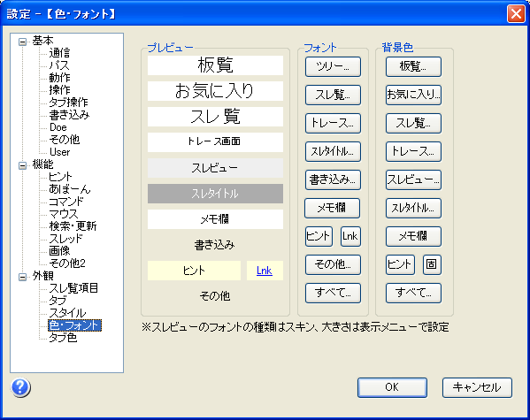Image resolution: width=530 pixels, height=420 pixels.
Task: Select スタイル in the settings tree
Action: coord(67,313)
